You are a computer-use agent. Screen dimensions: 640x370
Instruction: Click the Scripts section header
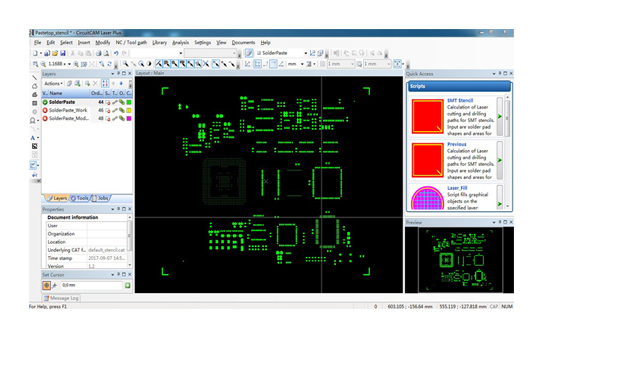click(459, 86)
